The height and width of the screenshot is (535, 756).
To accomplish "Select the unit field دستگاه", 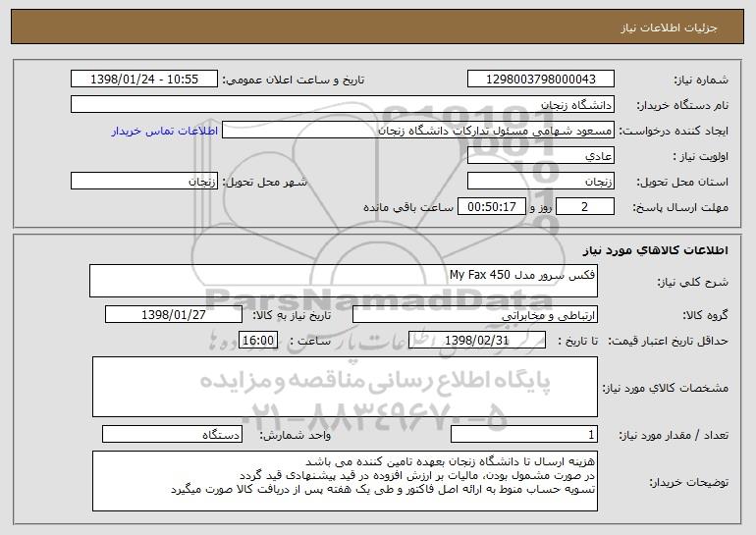I will 172,435.
